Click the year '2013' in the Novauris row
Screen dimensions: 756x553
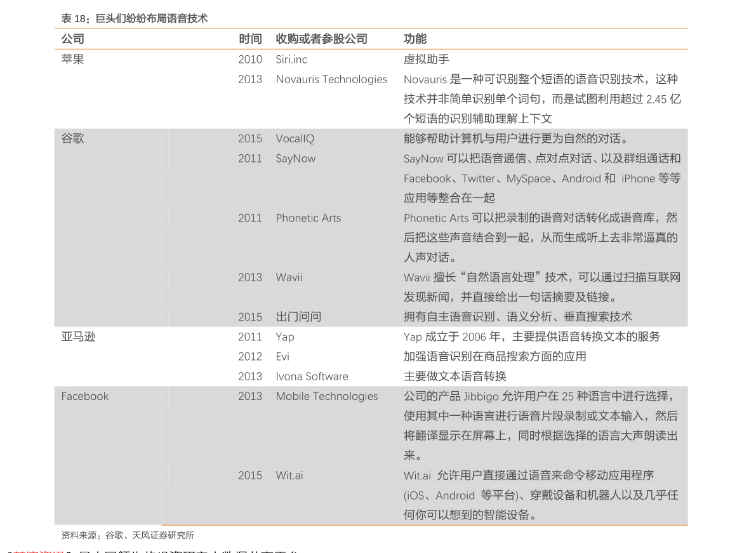coord(250,79)
